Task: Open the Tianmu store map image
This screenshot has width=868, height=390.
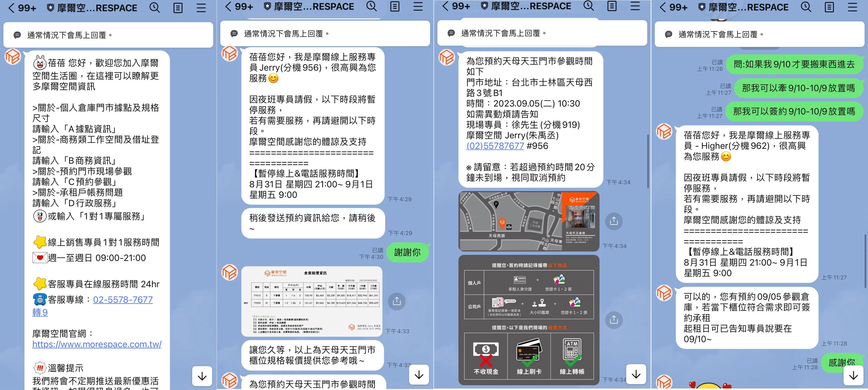Action: pyautogui.click(x=529, y=221)
